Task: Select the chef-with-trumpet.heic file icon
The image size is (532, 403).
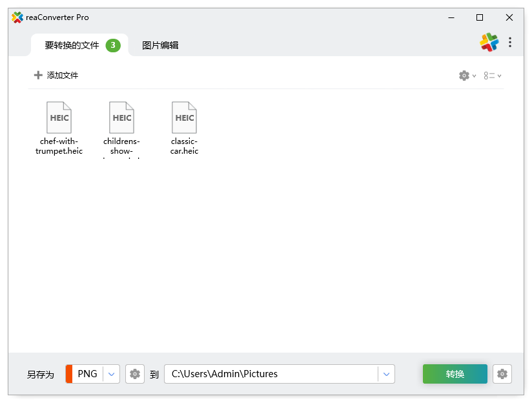Action: pos(59,118)
